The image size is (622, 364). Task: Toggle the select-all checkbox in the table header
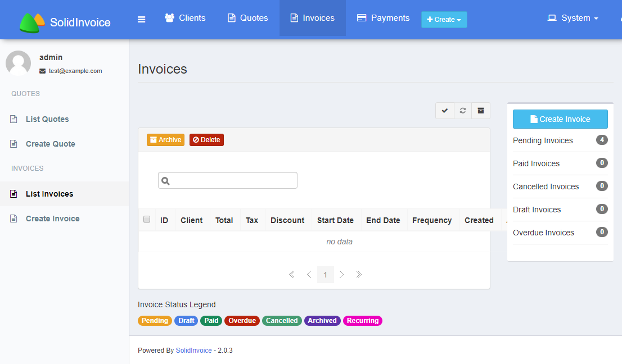pos(147,220)
